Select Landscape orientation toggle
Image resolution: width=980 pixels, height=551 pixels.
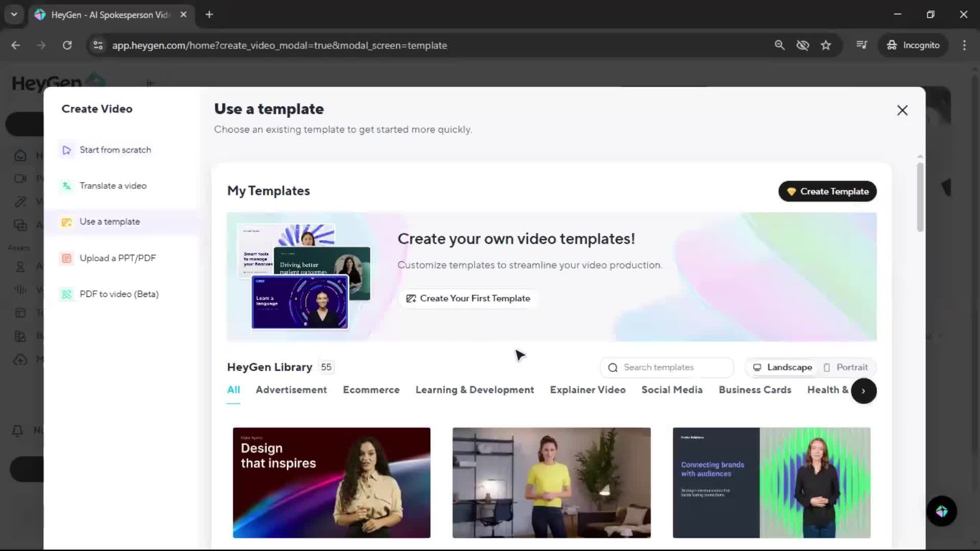pos(783,367)
